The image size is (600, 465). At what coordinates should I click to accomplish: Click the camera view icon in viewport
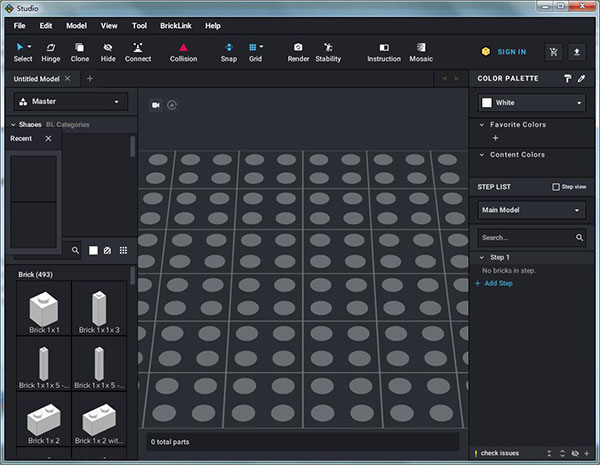click(156, 105)
